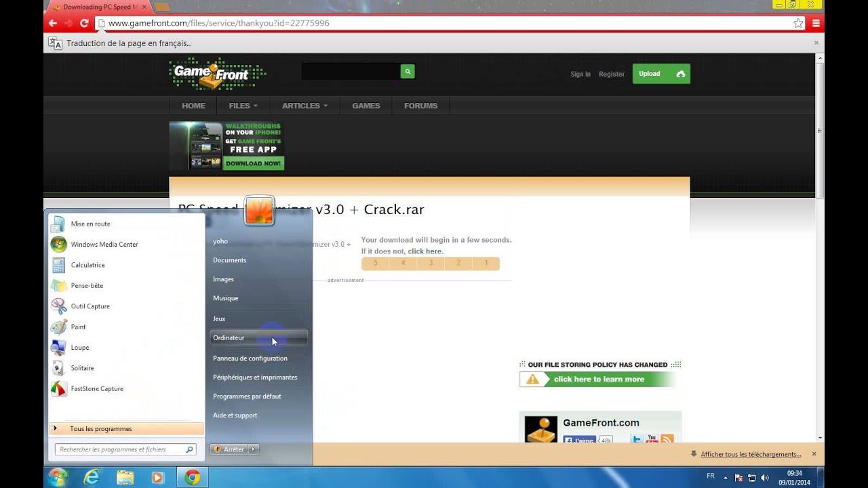
Task: Click Chrome back arrow
Action: tap(53, 23)
